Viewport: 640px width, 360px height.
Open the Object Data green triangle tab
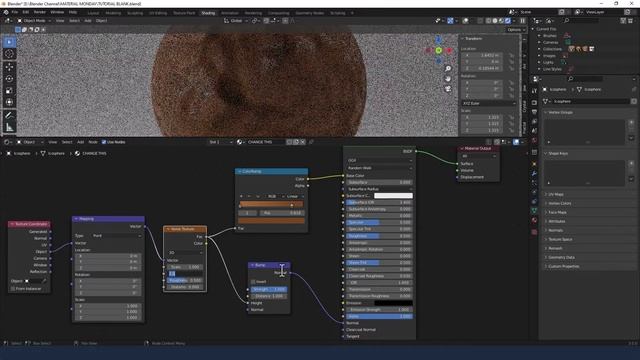click(534, 211)
